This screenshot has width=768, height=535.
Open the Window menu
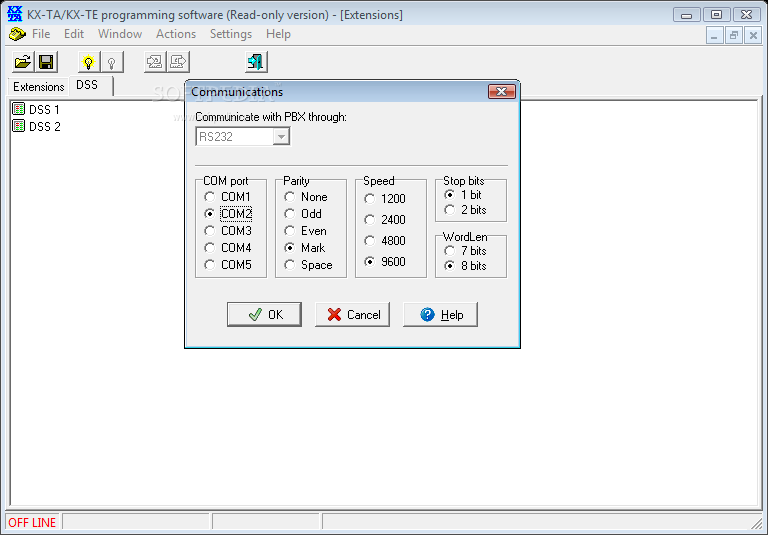click(x=120, y=34)
